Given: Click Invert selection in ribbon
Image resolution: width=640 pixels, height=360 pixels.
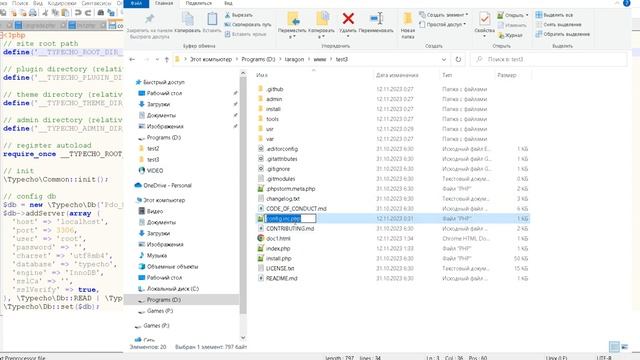Looking at the screenshot, I should [563, 34].
